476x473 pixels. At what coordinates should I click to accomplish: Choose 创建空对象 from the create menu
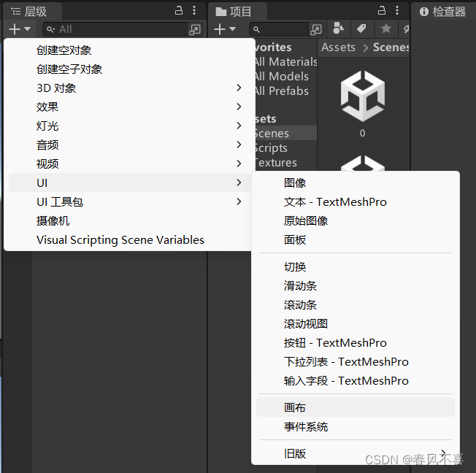[64, 50]
